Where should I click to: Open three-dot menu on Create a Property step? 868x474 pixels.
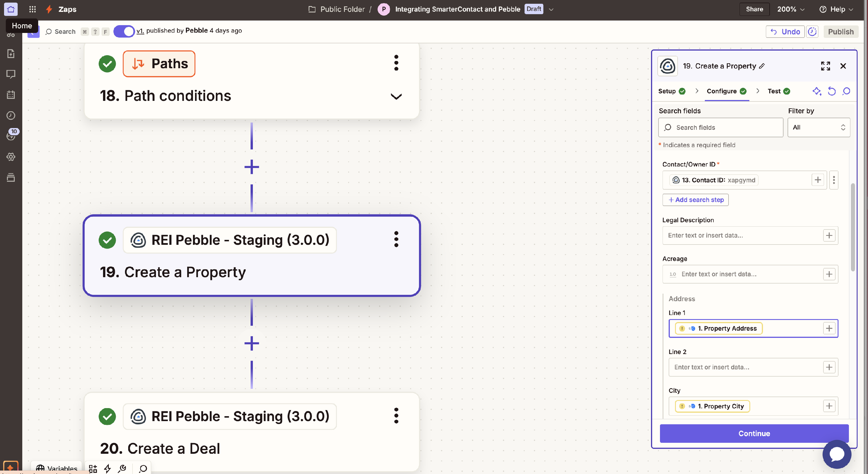click(x=396, y=239)
